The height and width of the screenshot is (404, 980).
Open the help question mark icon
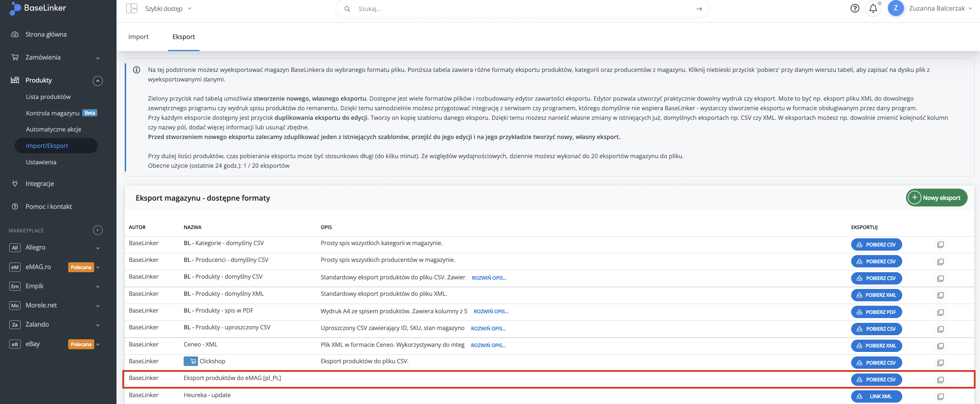[x=855, y=8]
